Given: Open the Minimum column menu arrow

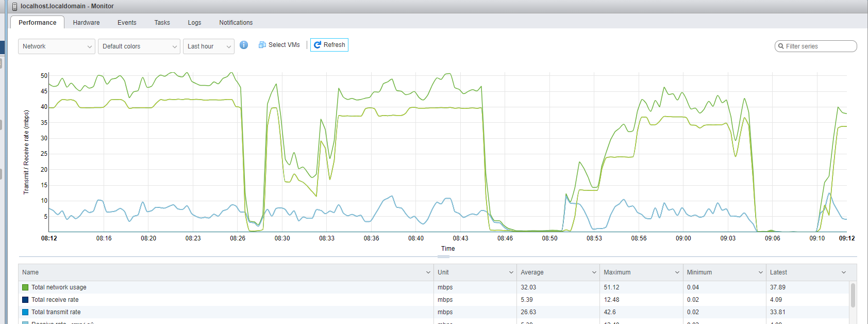Looking at the screenshot, I should click(x=760, y=272).
